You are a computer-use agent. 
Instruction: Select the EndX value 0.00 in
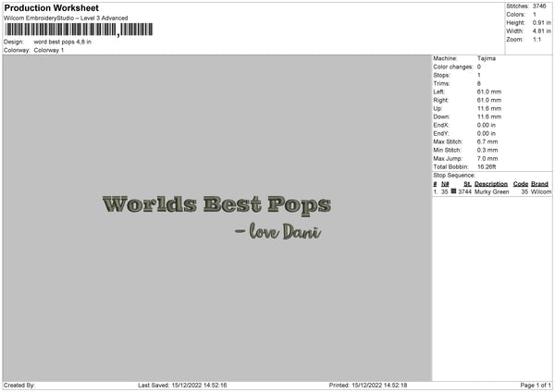click(487, 125)
